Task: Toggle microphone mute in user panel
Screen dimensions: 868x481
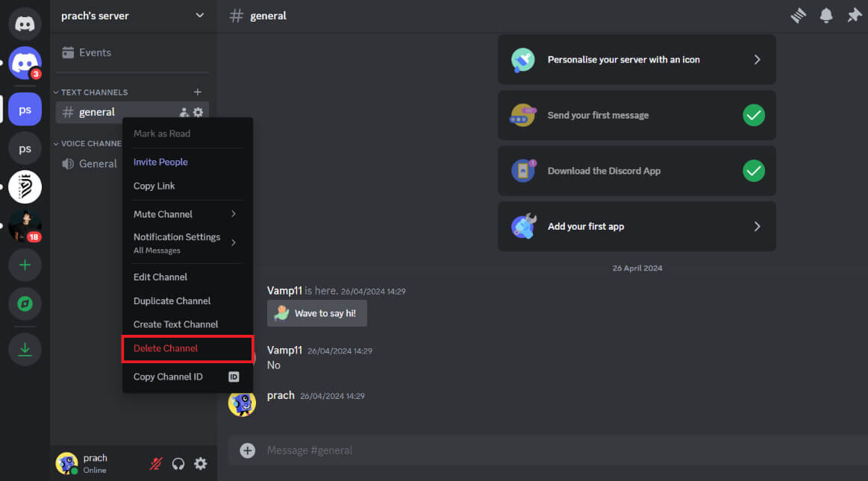Action: click(x=156, y=463)
